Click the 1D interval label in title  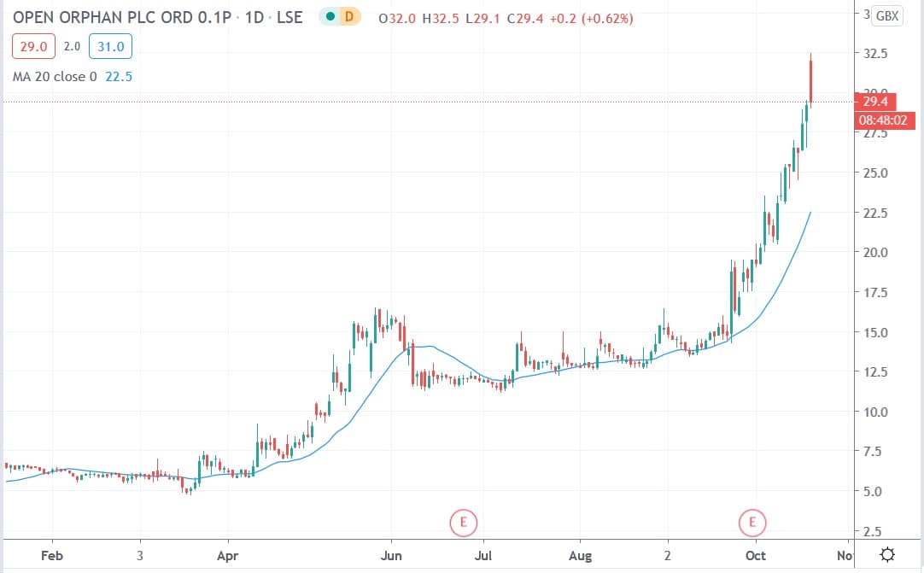tap(254, 17)
